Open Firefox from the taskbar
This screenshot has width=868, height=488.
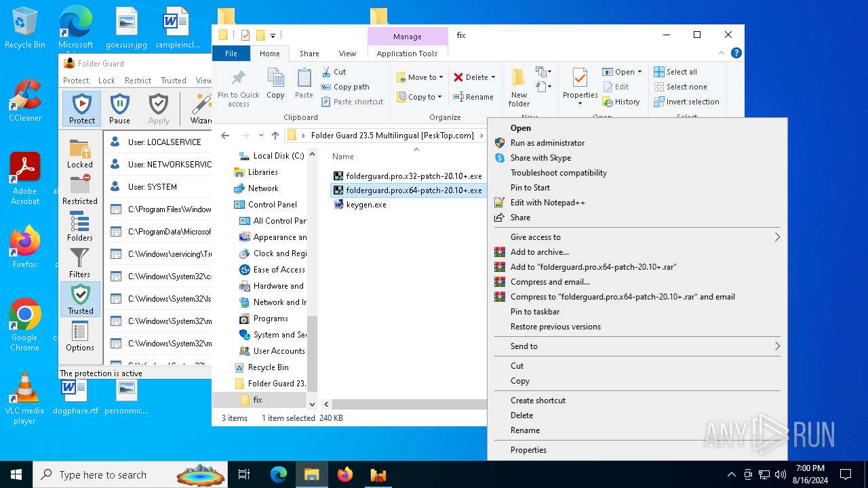[x=345, y=474]
